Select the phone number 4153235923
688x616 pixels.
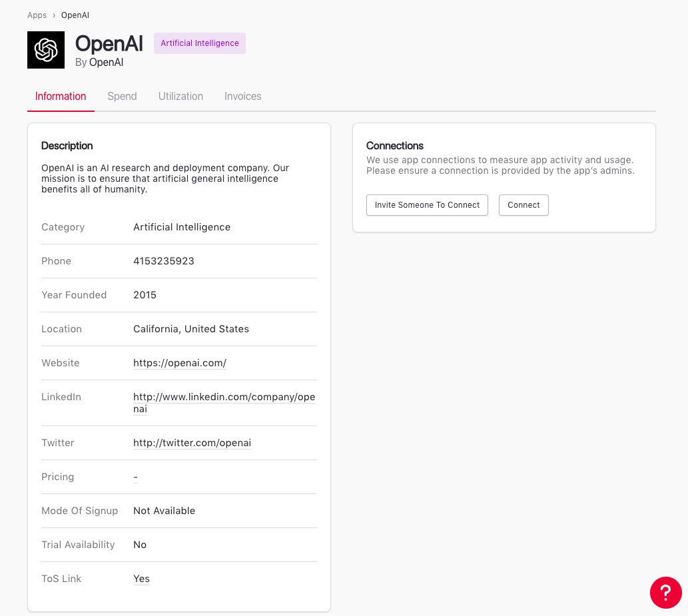pyautogui.click(x=164, y=261)
